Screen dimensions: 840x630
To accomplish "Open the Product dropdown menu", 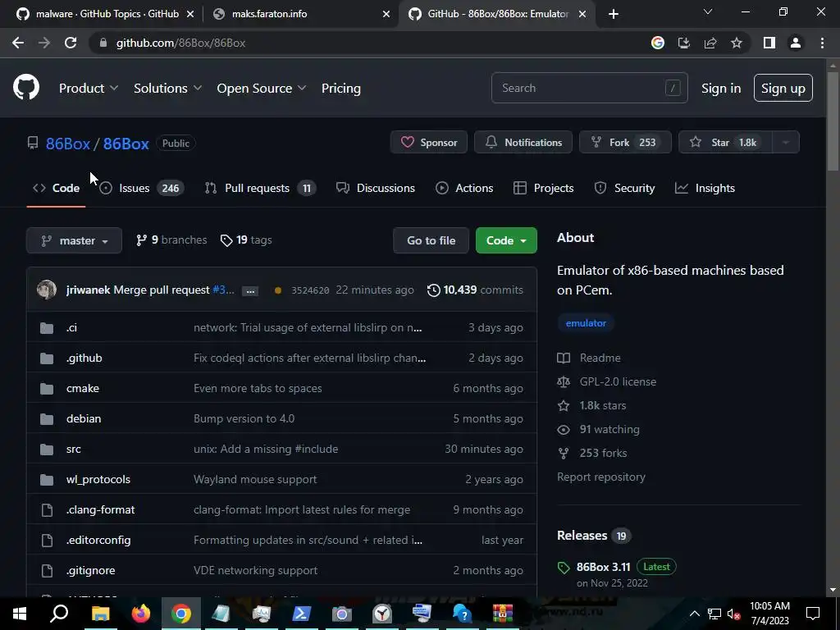I will coord(89,89).
